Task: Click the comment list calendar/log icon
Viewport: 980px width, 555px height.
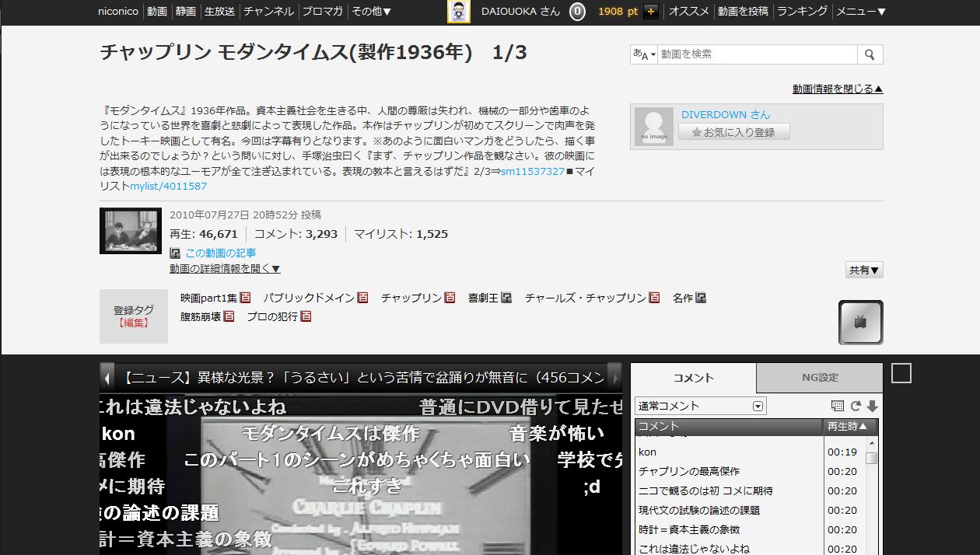Action: coord(838,406)
